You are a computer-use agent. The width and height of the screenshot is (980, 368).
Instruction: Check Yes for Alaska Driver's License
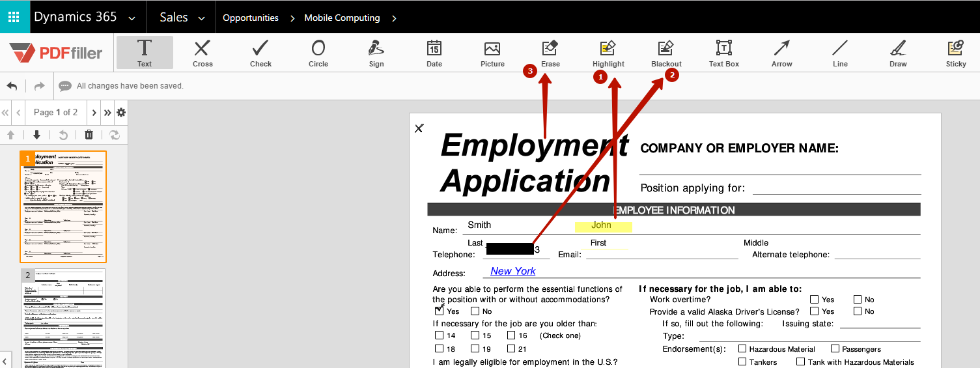point(814,311)
